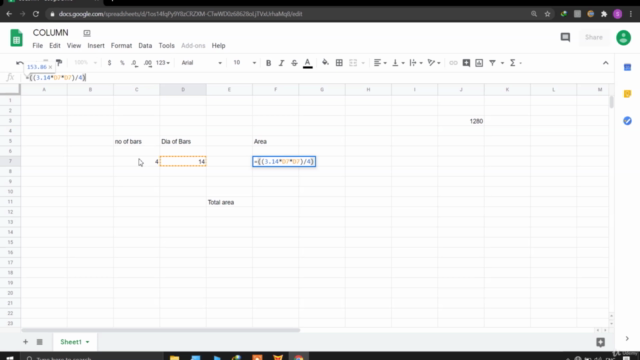This screenshot has width=640, height=360.
Task: Click the insert link icon
Action: click(x=453, y=63)
